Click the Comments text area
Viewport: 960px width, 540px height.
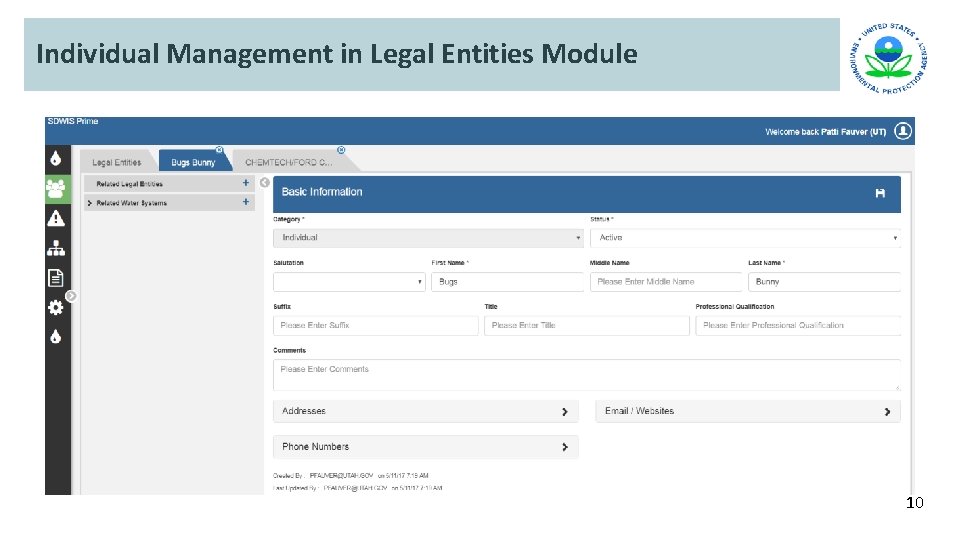click(587, 375)
